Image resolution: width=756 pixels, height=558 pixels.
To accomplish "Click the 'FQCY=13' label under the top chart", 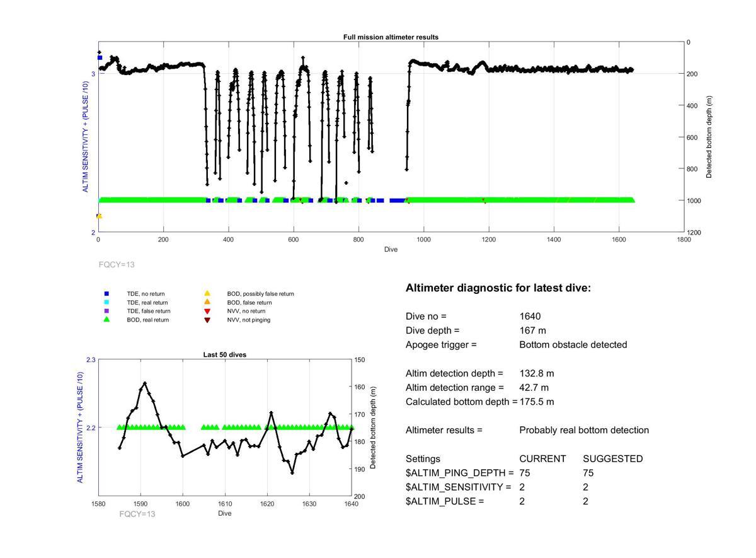I will point(117,265).
